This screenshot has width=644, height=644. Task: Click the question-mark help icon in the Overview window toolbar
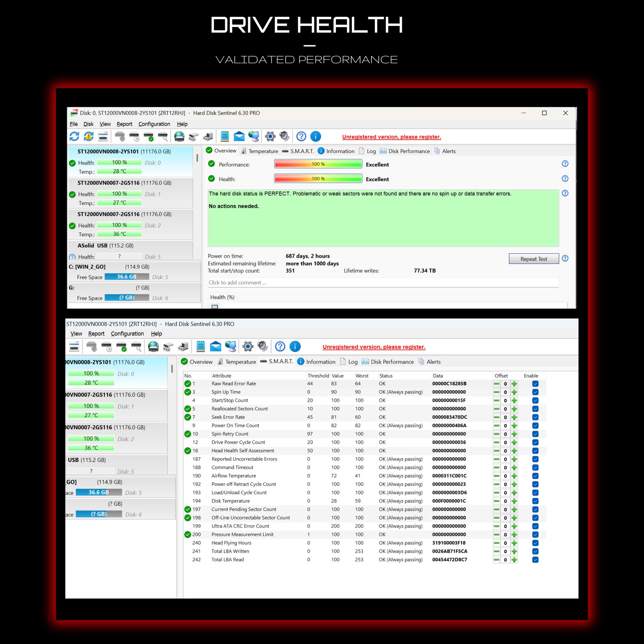tap(301, 136)
